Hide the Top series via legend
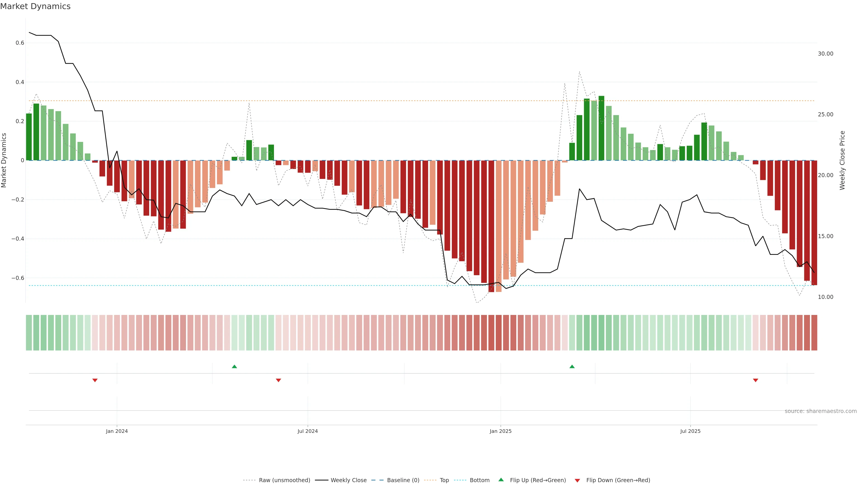Viewport: 868px width, 488px height. click(444, 480)
